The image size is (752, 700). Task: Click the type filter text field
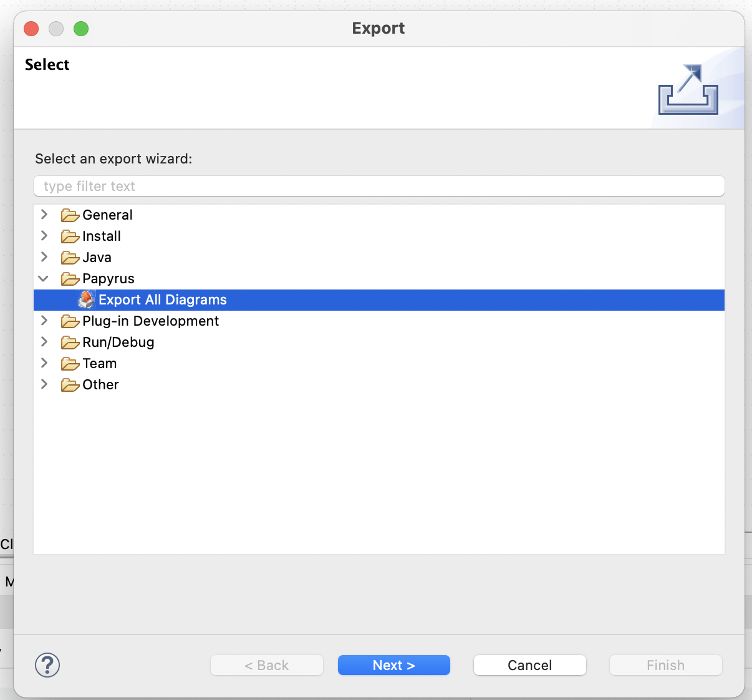[378, 186]
